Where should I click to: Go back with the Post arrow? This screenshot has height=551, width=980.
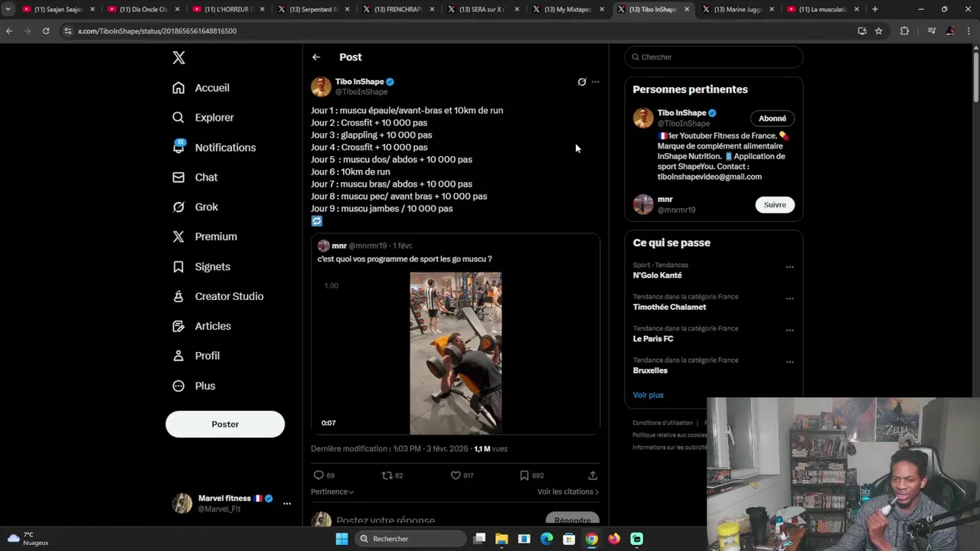316,57
